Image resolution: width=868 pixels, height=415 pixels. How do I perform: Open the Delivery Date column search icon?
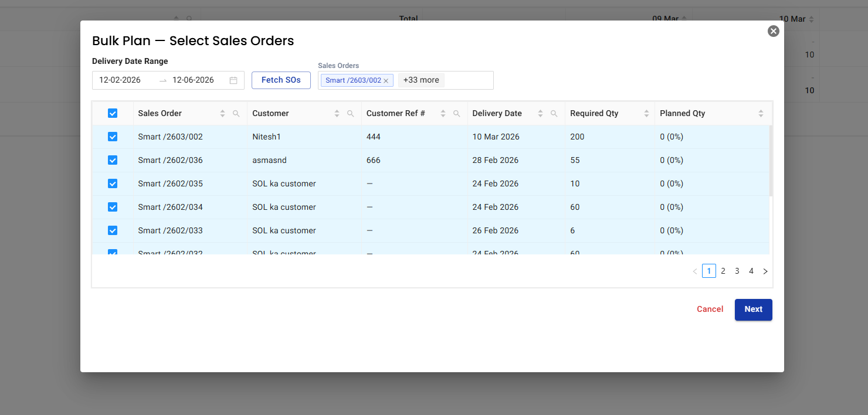[554, 114]
